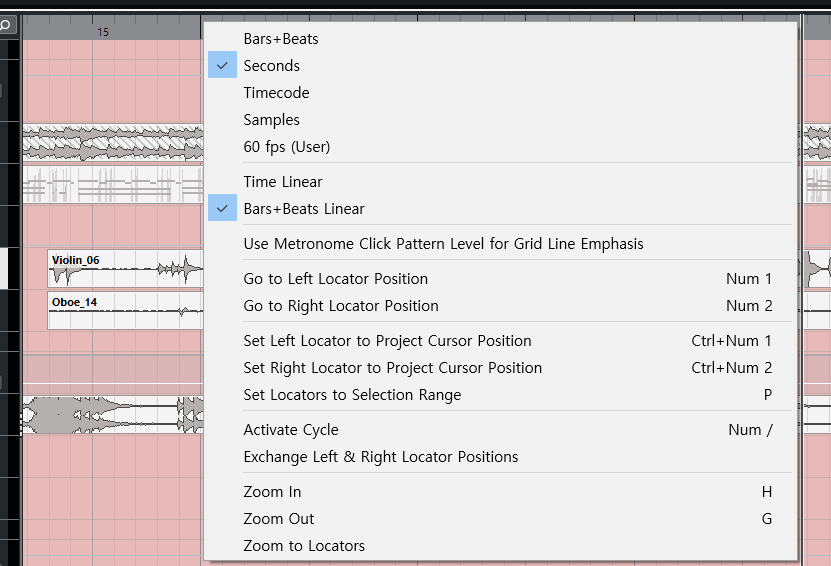The width and height of the screenshot is (831, 566).
Task: Click bar 15 marker on the ruler
Action: (102, 32)
